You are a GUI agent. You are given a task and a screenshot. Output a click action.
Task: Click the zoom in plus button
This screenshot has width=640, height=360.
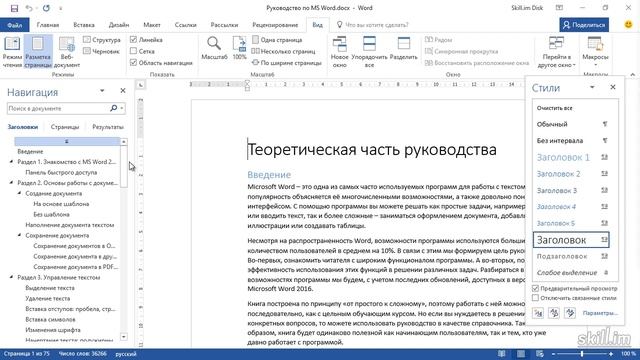611,354
